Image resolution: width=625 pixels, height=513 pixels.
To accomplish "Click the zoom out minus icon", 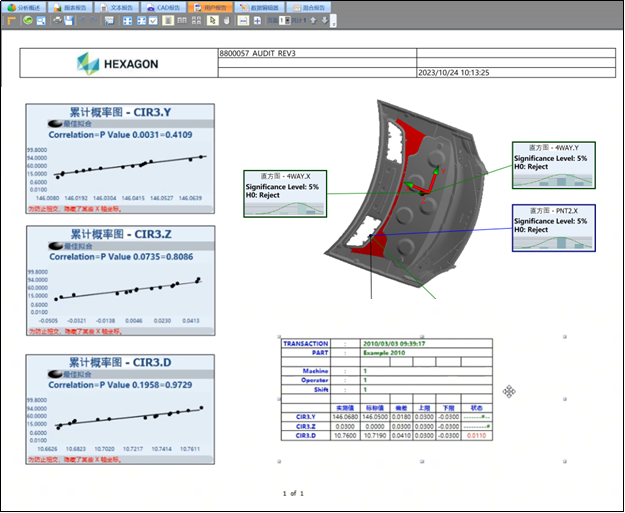I will pyautogui.click(x=243, y=20).
